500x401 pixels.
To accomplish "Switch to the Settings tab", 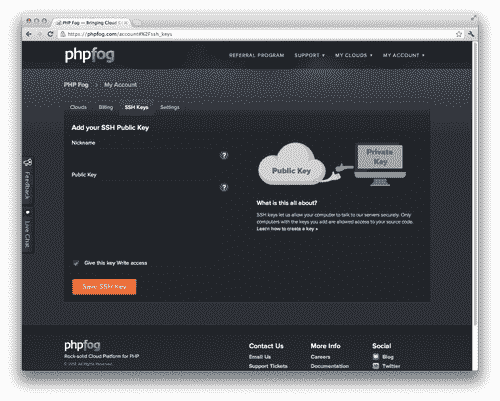I will 170,107.
